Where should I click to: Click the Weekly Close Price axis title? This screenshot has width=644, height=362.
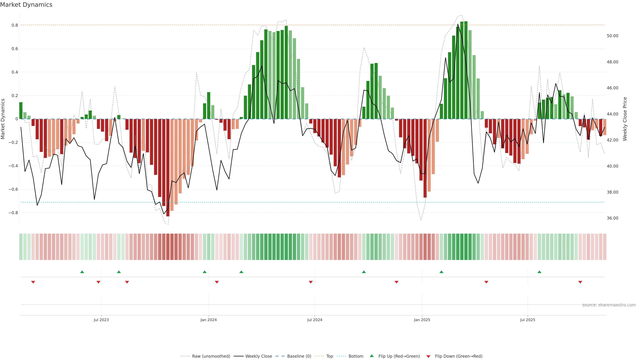point(625,119)
